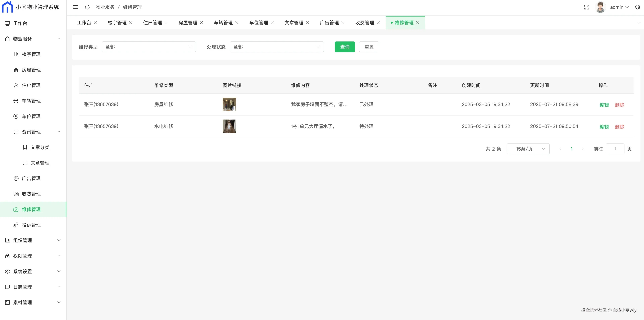This screenshot has width=644, height=320.
Task: Open the 处理状态 dropdown
Action: [x=277, y=47]
